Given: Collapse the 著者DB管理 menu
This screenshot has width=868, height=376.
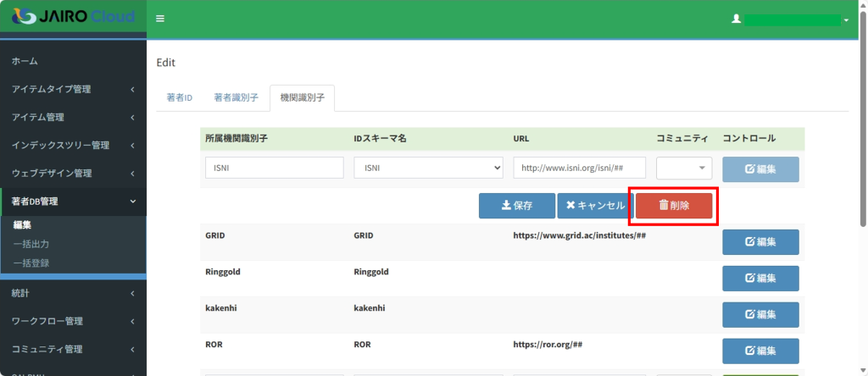Looking at the screenshot, I should click(73, 202).
